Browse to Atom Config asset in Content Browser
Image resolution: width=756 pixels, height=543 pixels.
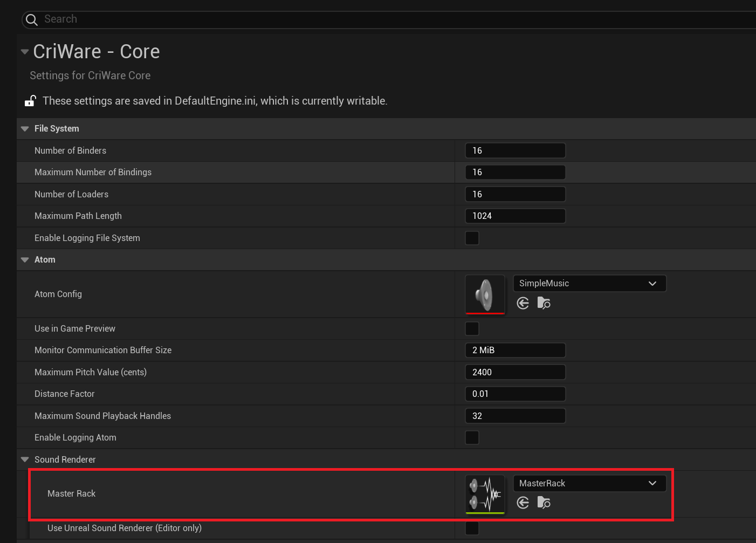pyautogui.click(x=544, y=303)
